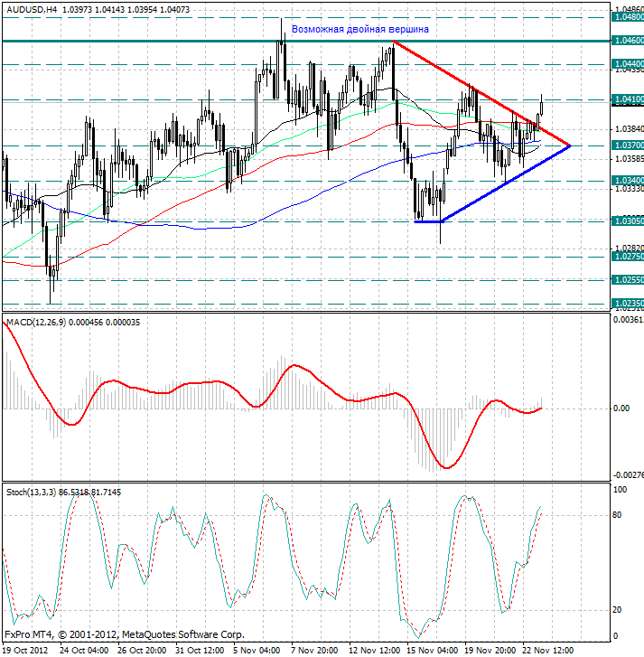Click the Stochastic 80 level label
644x657 pixels.
tap(617, 515)
